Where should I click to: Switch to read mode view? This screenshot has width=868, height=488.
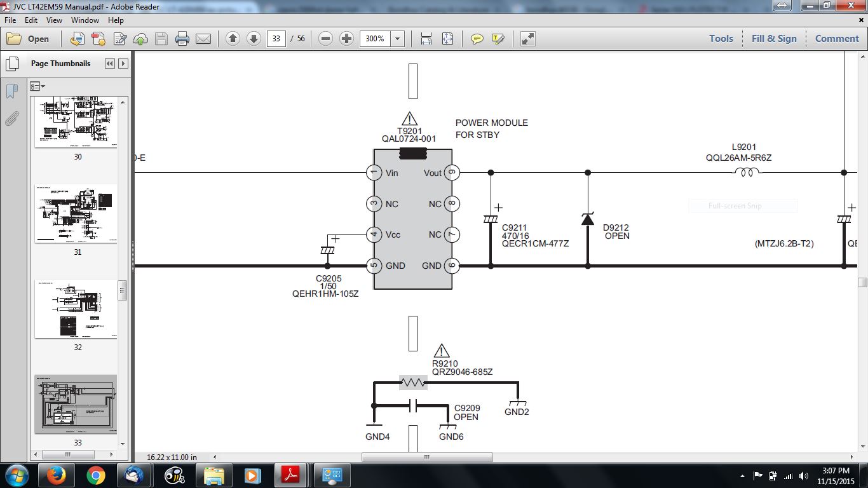click(527, 39)
